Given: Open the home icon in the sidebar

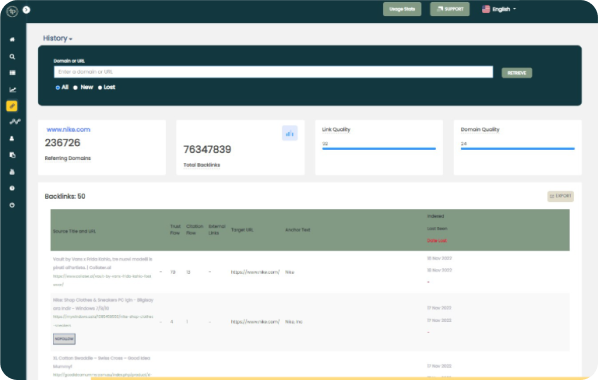Looking at the screenshot, I should pos(12,39).
